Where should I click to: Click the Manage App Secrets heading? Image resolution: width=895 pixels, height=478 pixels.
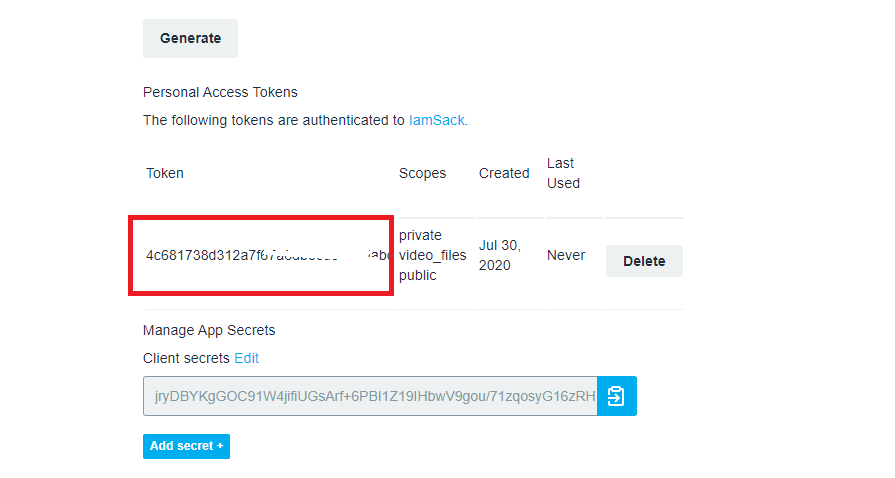pyautogui.click(x=209, y=330)
